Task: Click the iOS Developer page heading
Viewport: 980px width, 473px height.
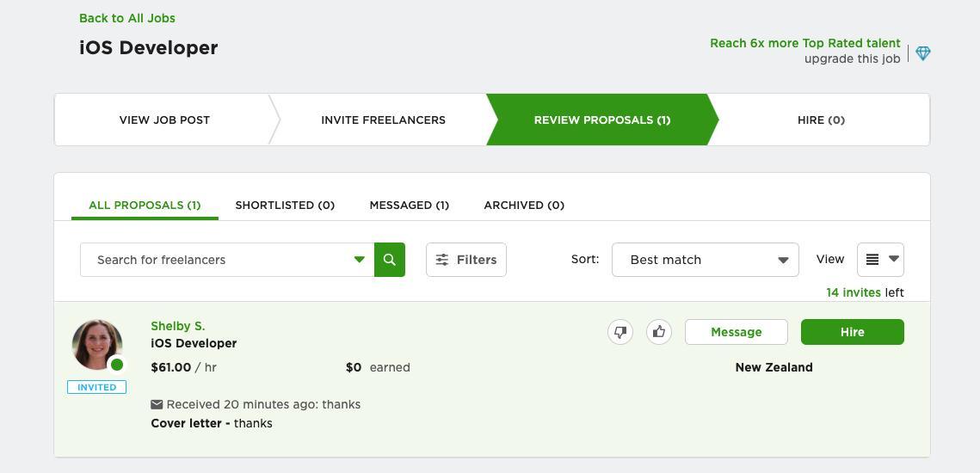Action: click(149, 47)
